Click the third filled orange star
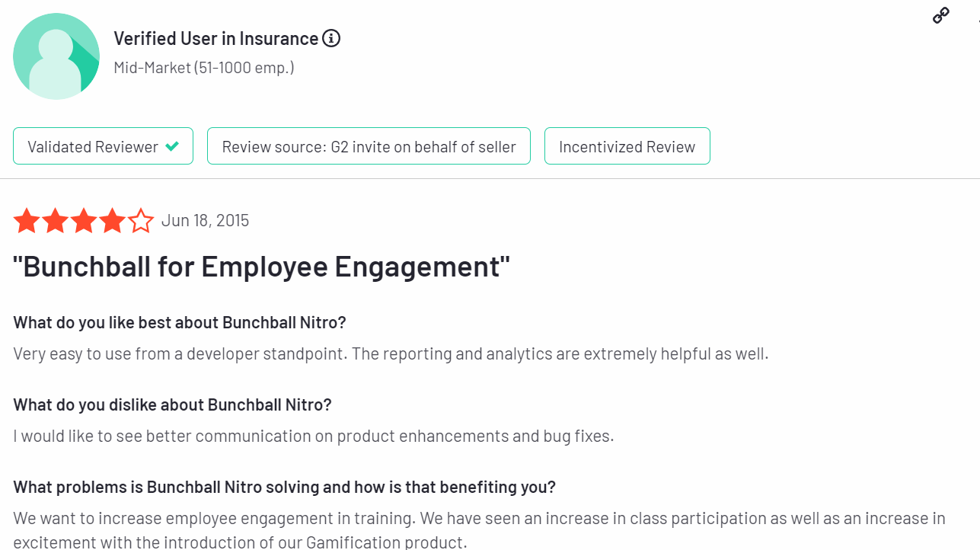This screenshot has height=550, width=980. pos(84,221)
